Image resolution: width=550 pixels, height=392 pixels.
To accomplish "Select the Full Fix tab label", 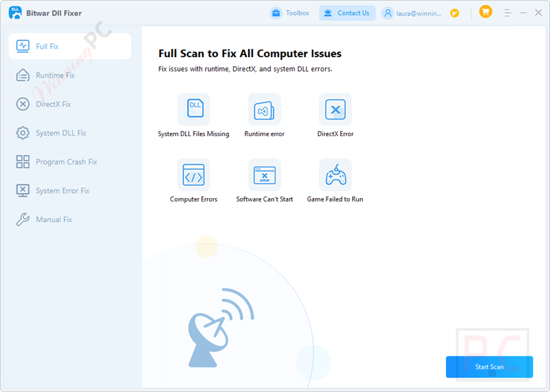I will pos(47,46).
